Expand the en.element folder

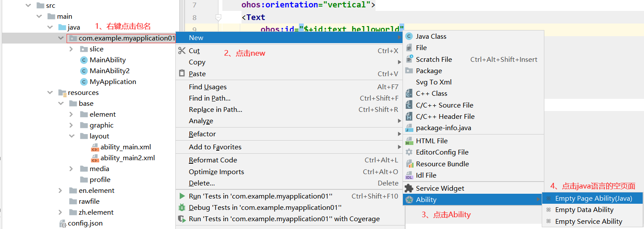(x=61, y=191)
